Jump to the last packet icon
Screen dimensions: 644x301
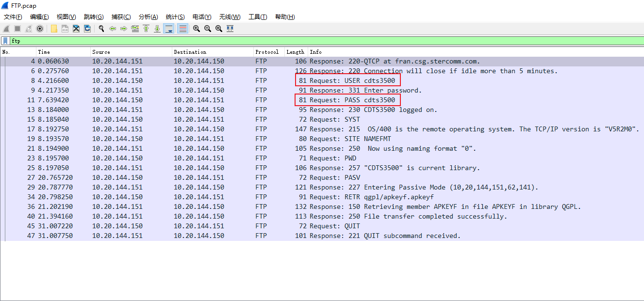point(157,29)
